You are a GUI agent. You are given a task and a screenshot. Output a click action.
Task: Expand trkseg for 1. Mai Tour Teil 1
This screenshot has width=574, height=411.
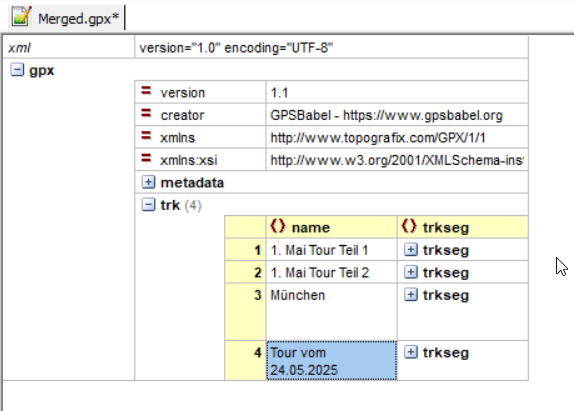tap(411, 250)
